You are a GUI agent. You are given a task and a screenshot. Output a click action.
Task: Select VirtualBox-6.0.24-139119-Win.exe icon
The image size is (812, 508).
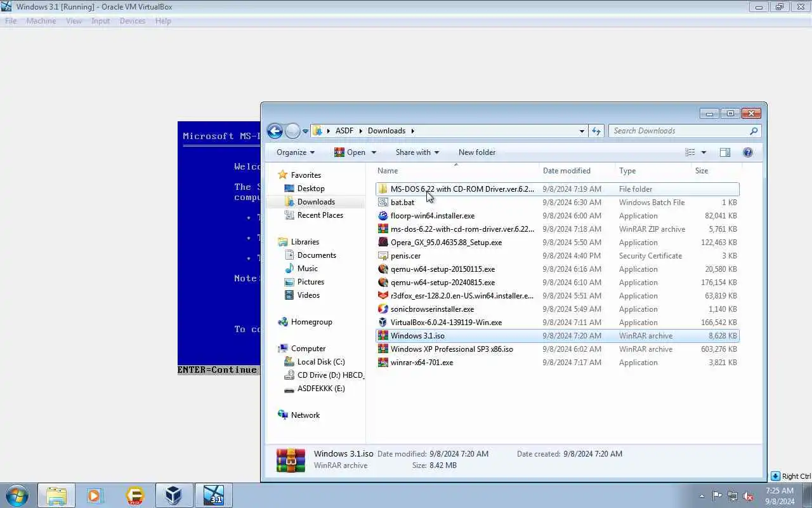coord(383,323)
